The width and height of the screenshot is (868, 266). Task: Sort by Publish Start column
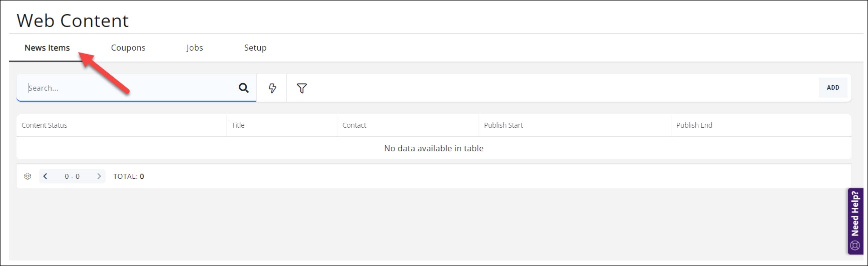tap(504, 125)
